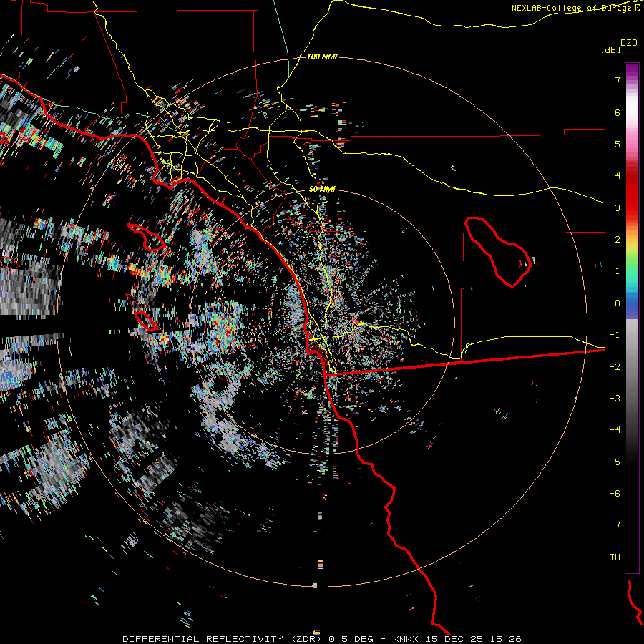Select the positive 7 tick on dB scale
Image resolution: width=644 pixels, height=644 pixels.
tap(618, 80)
